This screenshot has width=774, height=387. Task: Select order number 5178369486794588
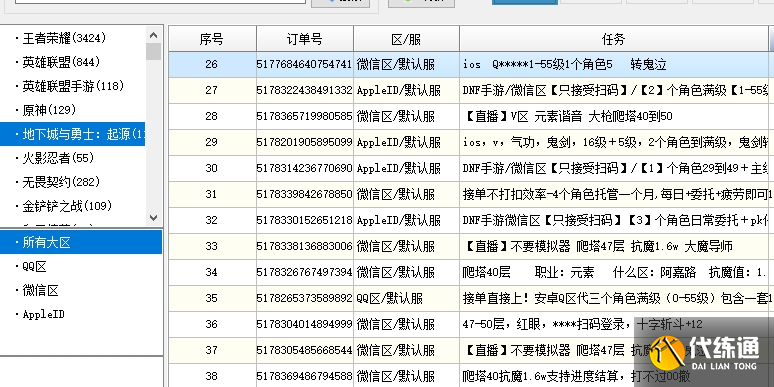(x=305, y=377)
